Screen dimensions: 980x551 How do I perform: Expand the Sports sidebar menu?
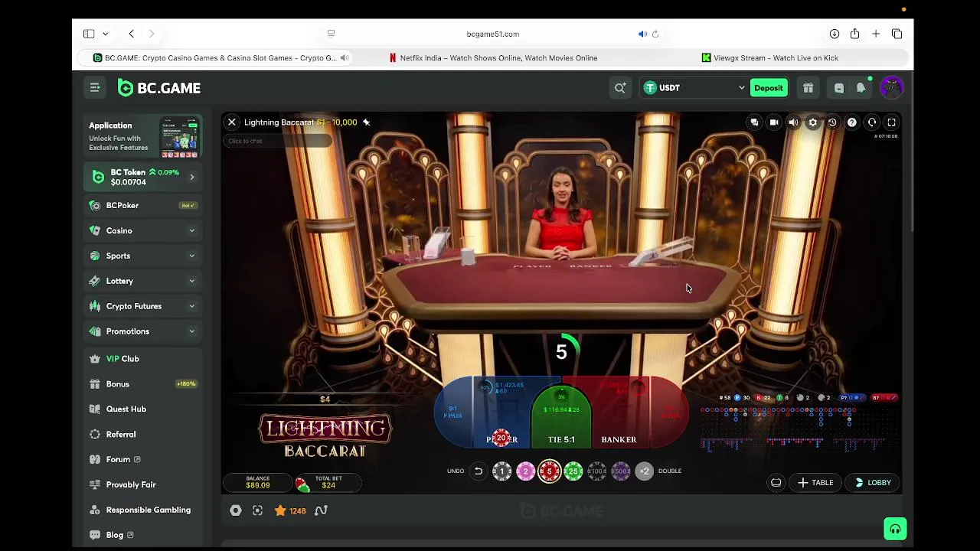click(142, 256)
